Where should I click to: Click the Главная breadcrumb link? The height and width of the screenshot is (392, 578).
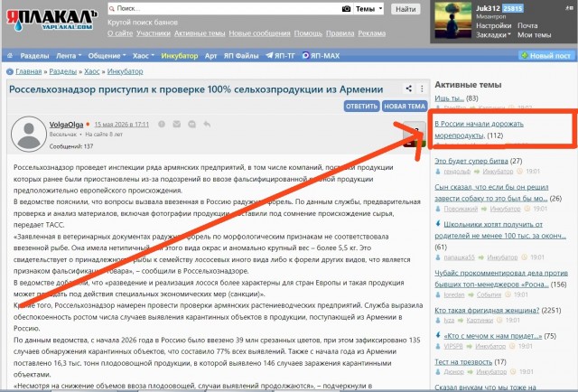29,71
